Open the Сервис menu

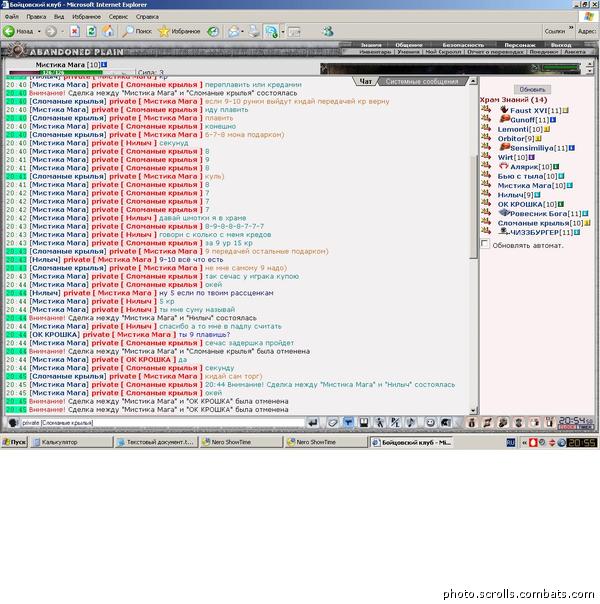[x=118, y=17]
